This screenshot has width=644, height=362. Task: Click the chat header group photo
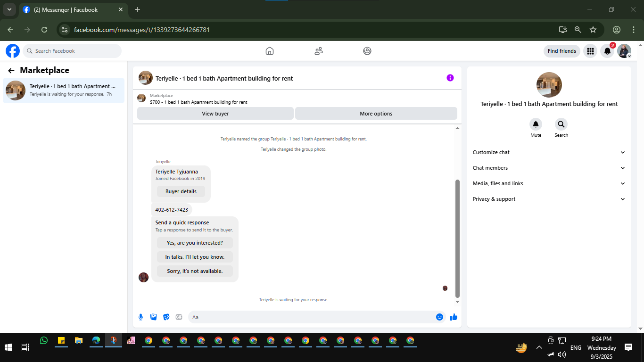[146, 78]
